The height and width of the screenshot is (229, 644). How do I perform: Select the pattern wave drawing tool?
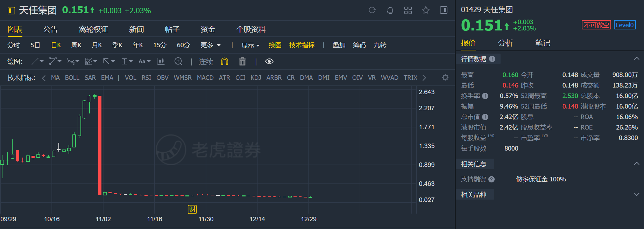point(71,62)
